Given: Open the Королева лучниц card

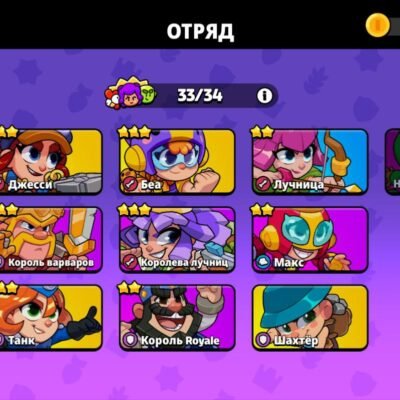Looking at the screenshot, I should [x=177, y=240].
